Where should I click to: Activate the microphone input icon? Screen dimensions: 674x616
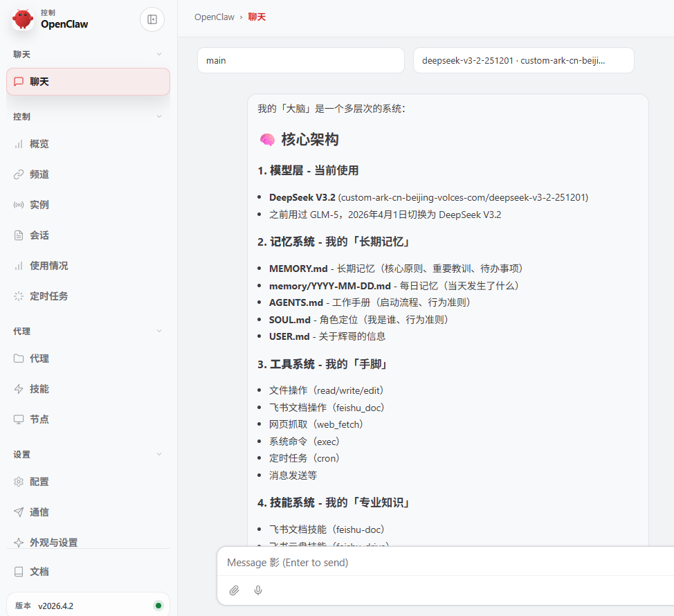pos(257,590)
